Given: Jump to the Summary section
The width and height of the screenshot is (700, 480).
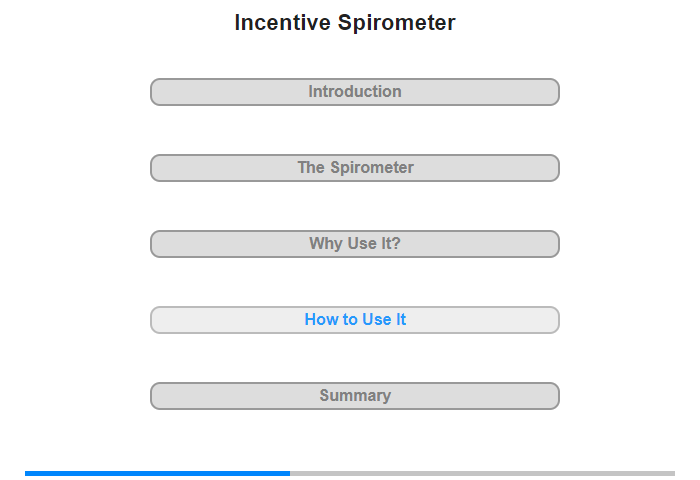Looking at the screenshot, I should [354, 396].
